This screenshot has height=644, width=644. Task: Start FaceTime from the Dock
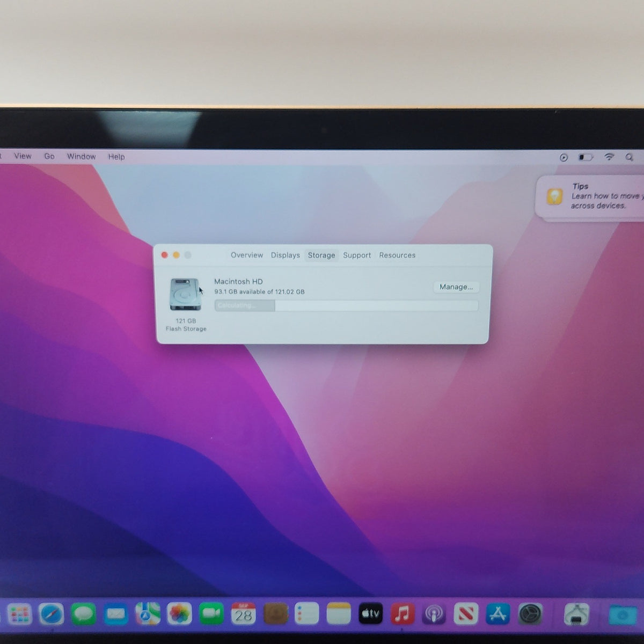pos(211,614)
